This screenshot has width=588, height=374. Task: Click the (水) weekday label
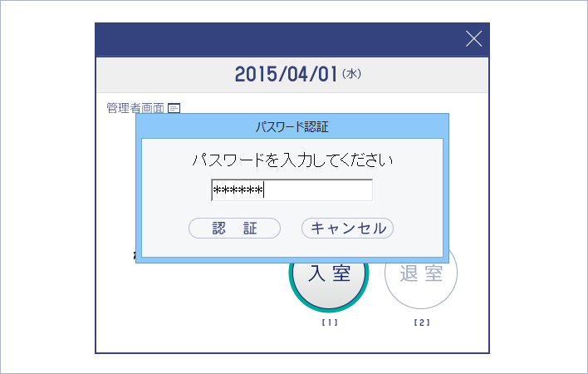click(x=351, y=74)
